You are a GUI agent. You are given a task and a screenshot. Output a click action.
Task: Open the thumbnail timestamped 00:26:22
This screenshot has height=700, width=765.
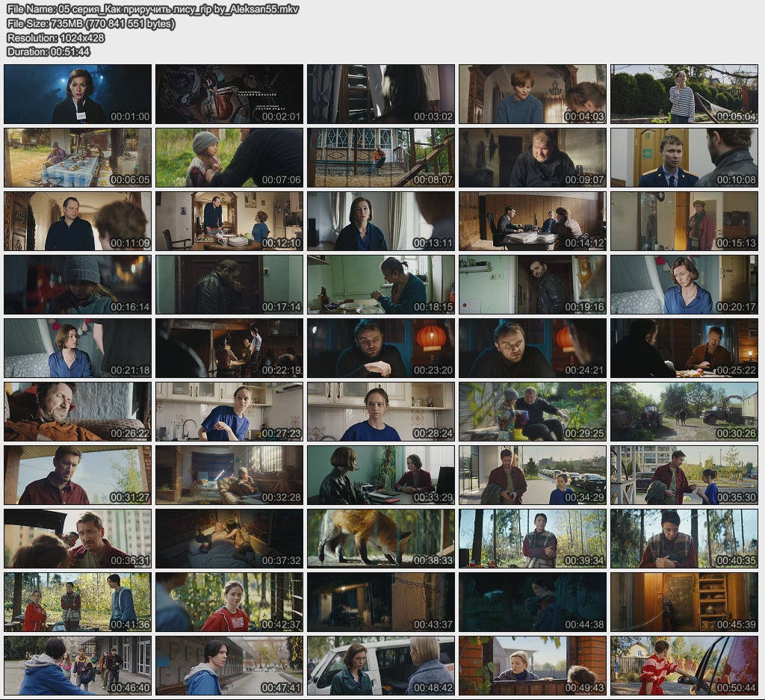(78, 412)
